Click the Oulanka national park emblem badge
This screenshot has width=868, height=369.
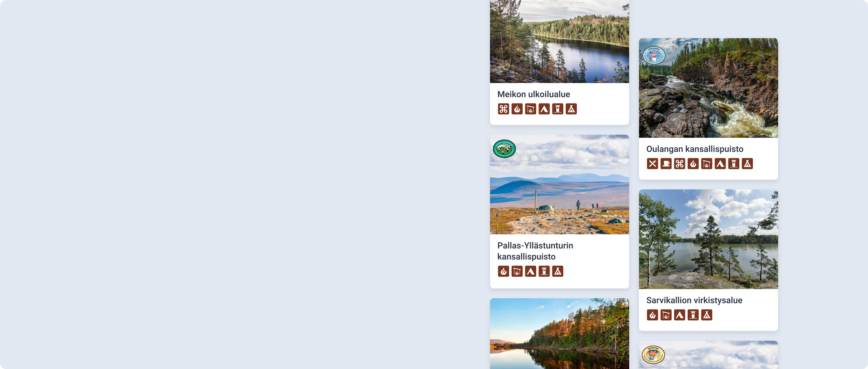pyautogui.click(x=654, y=55)
